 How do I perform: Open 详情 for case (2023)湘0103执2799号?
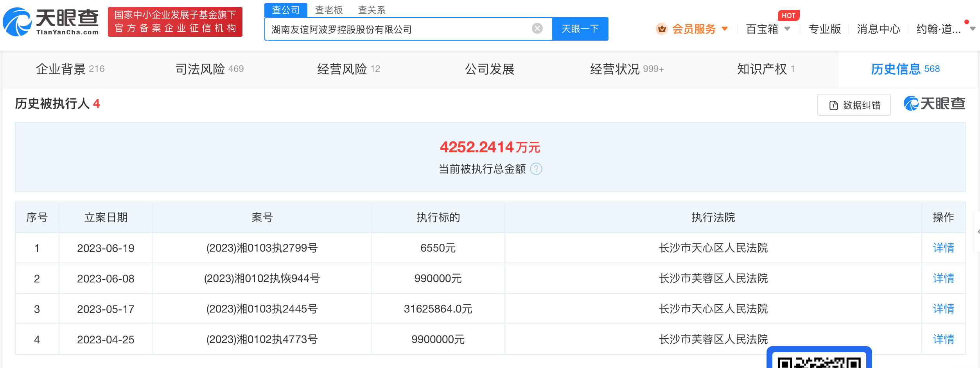[943, 248]
